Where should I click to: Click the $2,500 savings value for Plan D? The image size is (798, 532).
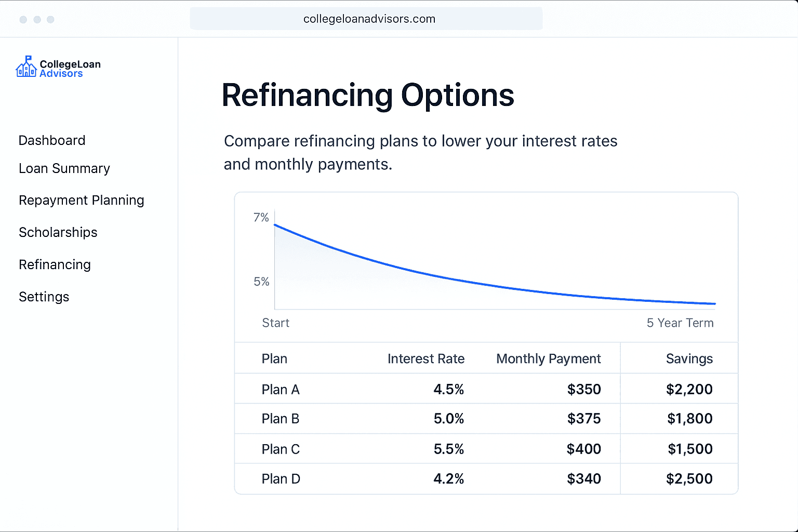coord(689,478)
